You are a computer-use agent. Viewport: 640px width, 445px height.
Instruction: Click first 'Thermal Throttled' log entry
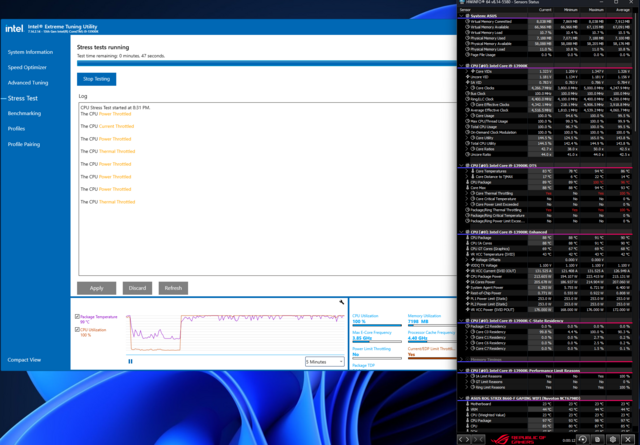117,151
